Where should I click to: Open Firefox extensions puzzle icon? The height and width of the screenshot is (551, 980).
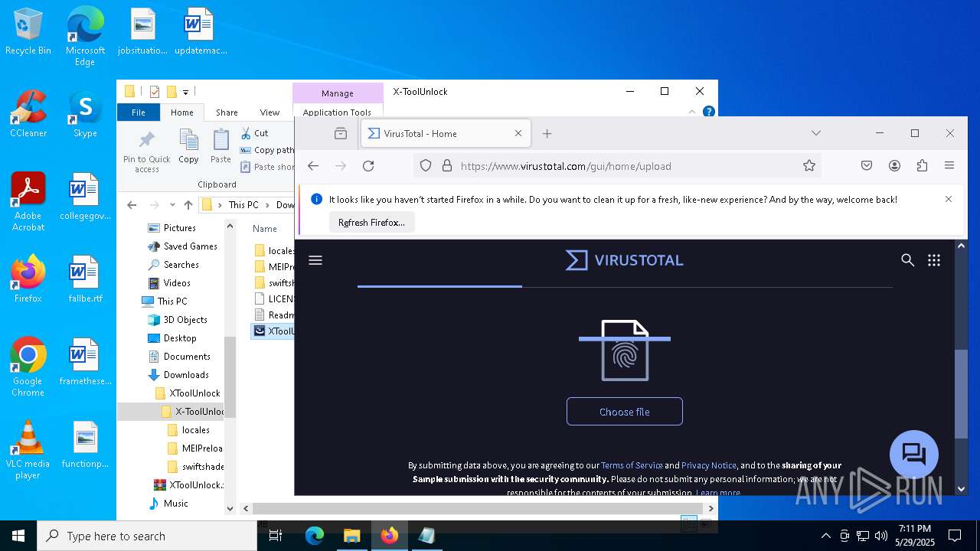(x=922, y=165)
